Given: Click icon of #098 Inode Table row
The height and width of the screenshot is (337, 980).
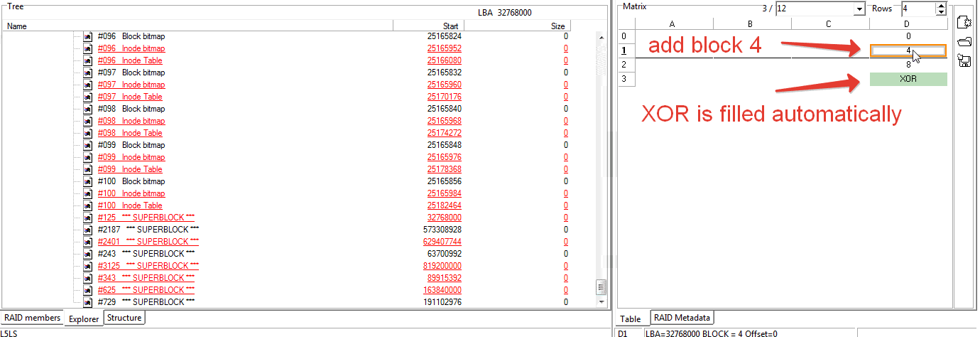Looking at the screenshot, I should [88, 133].
